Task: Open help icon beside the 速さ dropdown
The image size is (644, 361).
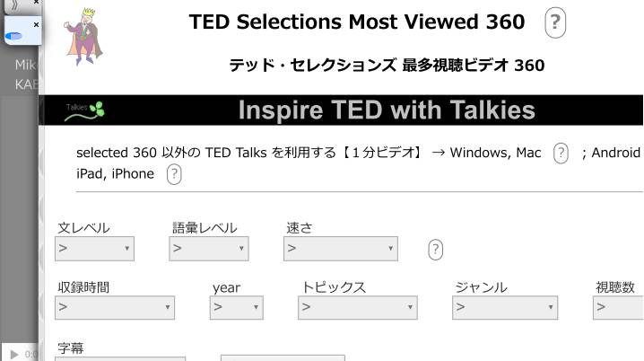Action: (x=436, y=250)
